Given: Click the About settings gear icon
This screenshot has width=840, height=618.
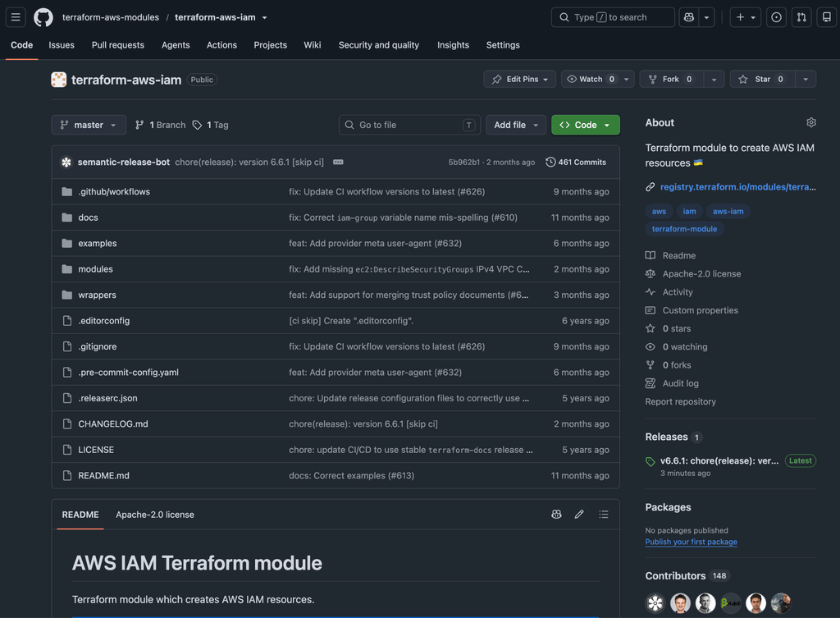Looking at the screenshot, I should (x=811, y=123).
